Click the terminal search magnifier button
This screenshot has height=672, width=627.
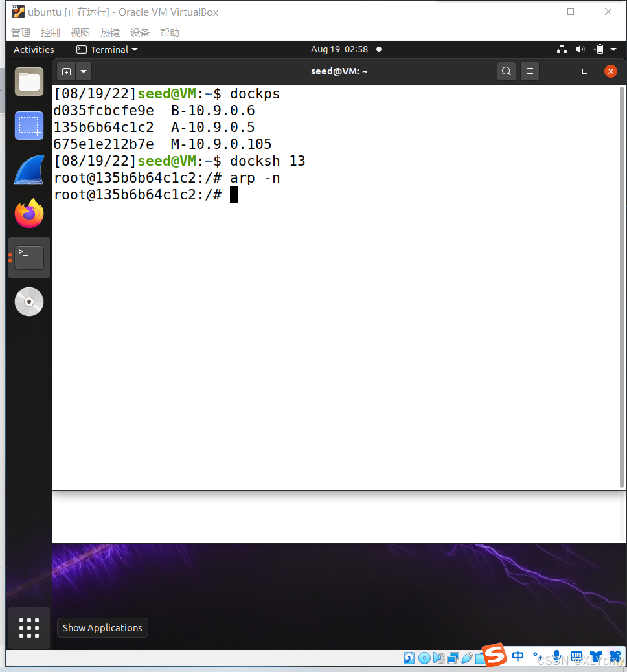[x=507, y=71]
